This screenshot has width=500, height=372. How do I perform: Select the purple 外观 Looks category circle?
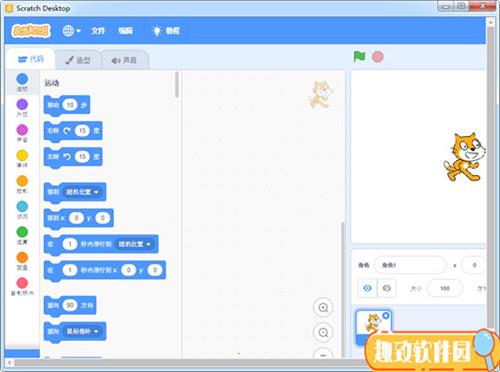click(22, 104)
